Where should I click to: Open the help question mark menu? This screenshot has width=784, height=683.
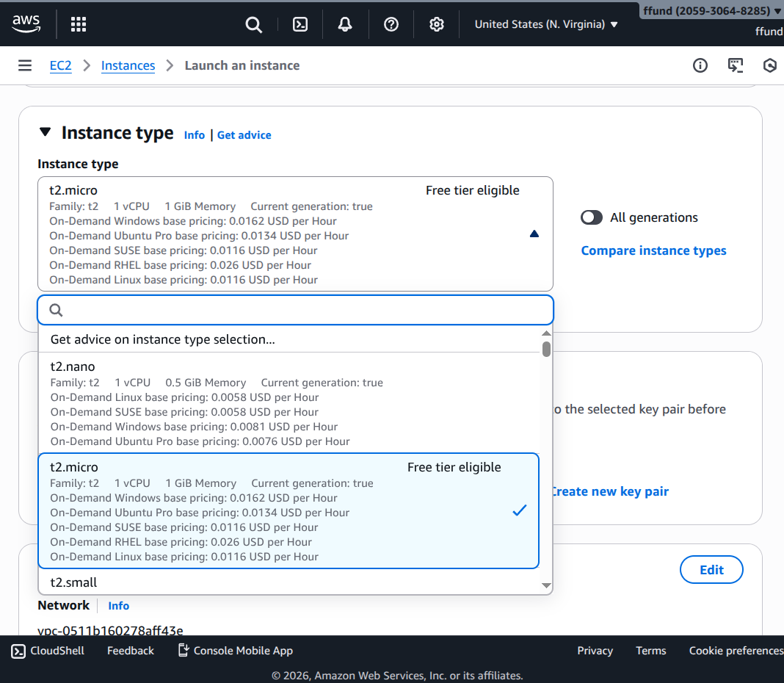pos(391,24)
